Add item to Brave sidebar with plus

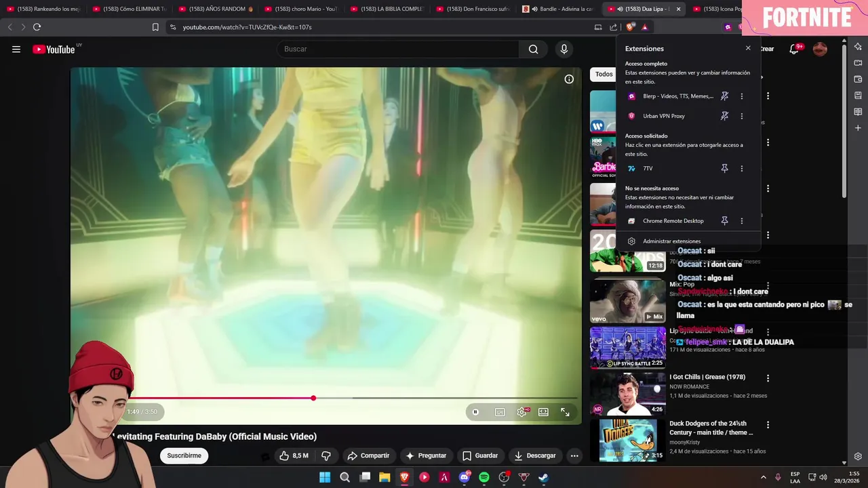pyautogui.click(x=858, y=128)
